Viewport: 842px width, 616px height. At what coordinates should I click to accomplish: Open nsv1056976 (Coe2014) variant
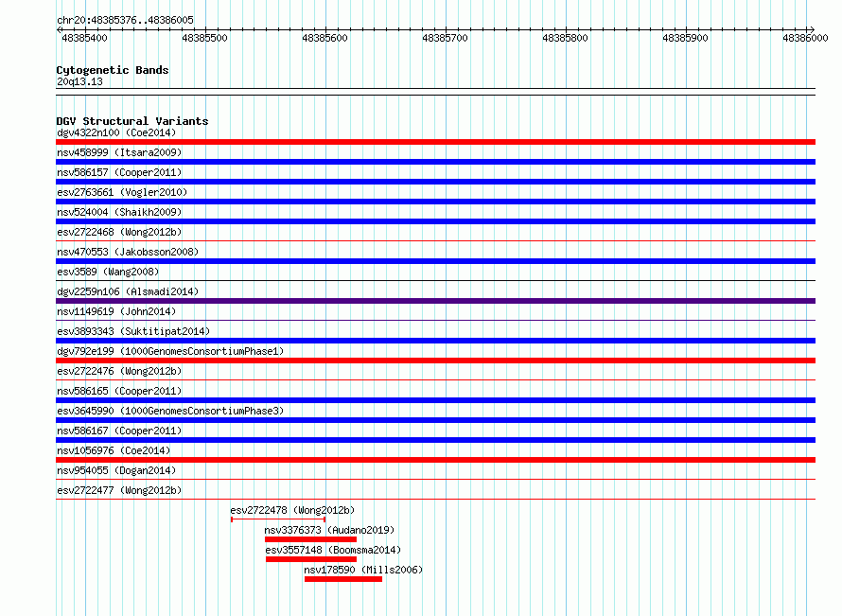tap(114, 450)
